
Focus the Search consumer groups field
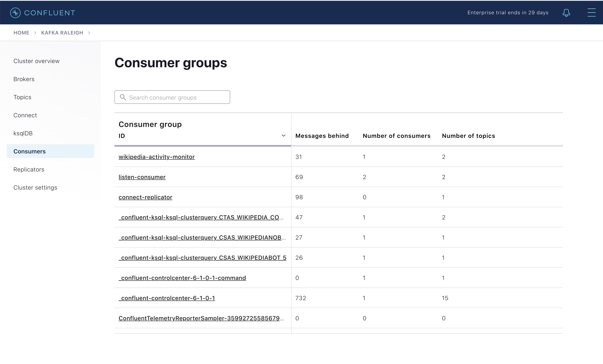click(172, 97)
